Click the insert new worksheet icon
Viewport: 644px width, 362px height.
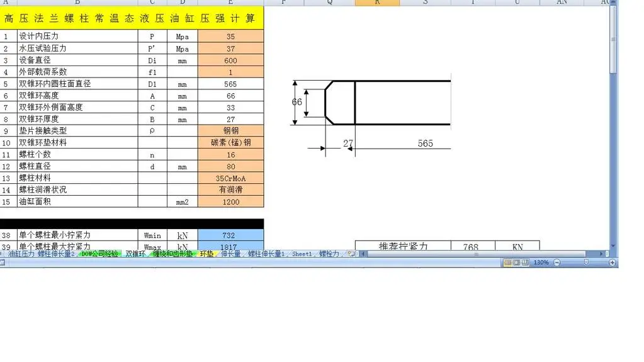click(x=351, y=254)
